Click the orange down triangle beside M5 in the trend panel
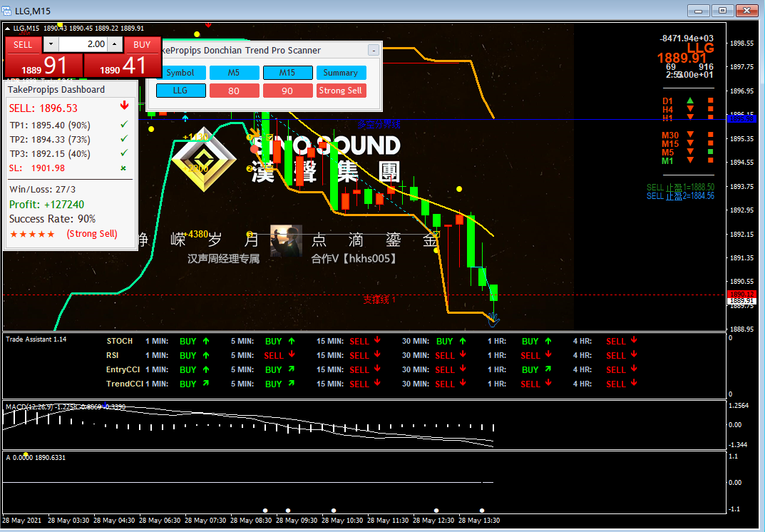Screen dimensions: 765x532 (690, 152)
